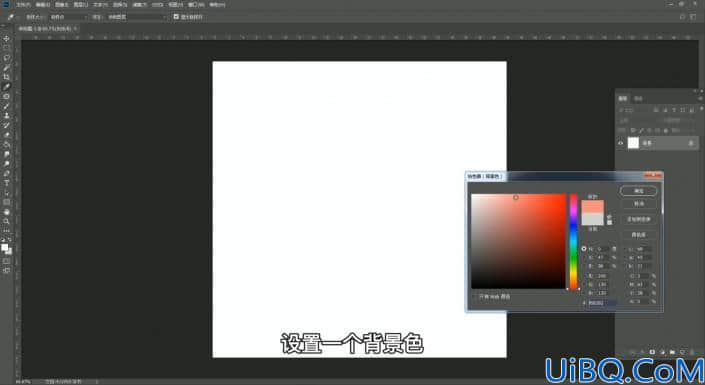Viewport: 705px width, 385px height.
Task: Open the Image menu
Action: [62, 4]
